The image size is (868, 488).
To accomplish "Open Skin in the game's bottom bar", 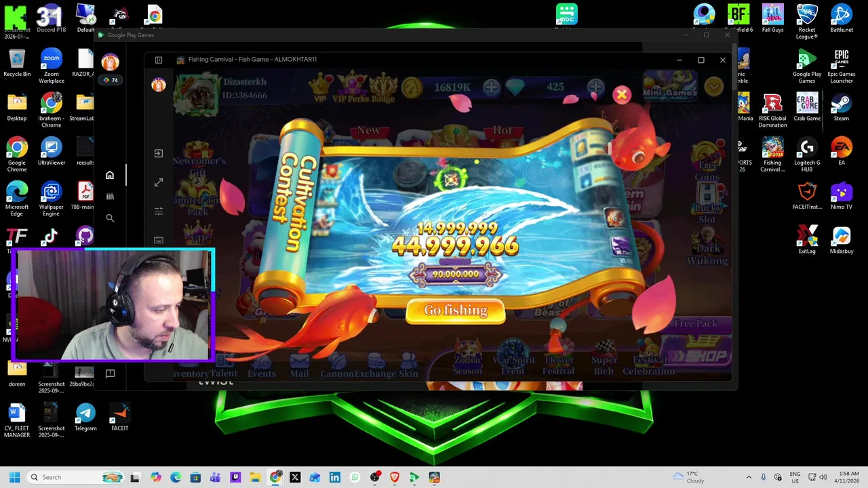I will pyautogui.click(x=408, y=367).
